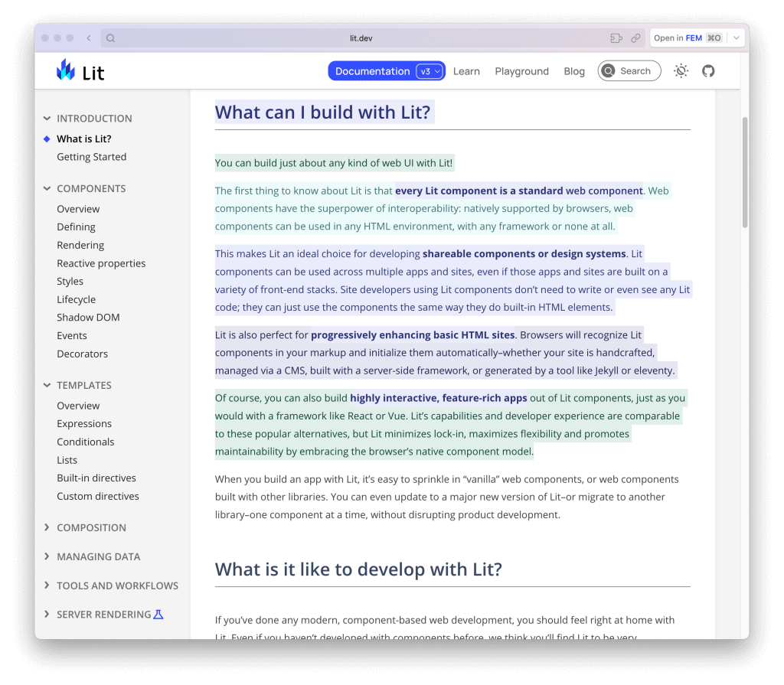Image resolution: width=784 pixels, height=685 pixels.
Task: Click the sentence 'You can build just about any kind of web UI with Lit!'
Action: (x=334, y=163)
